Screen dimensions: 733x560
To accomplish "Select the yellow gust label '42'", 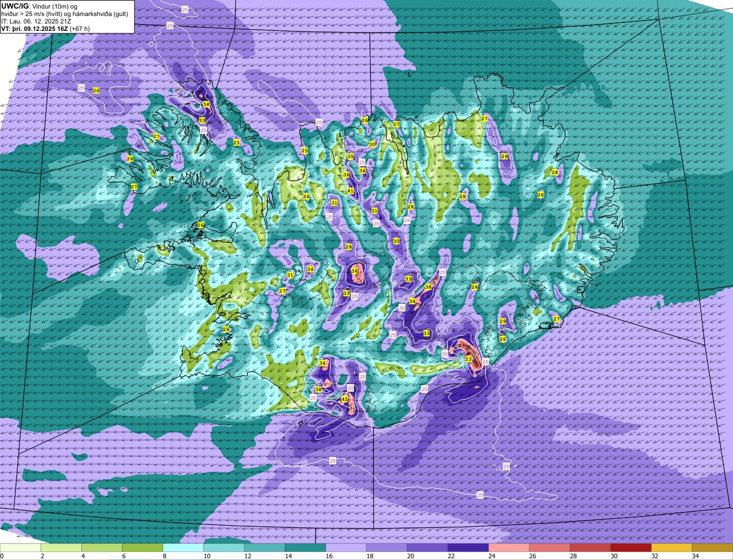I will point(345,399).
